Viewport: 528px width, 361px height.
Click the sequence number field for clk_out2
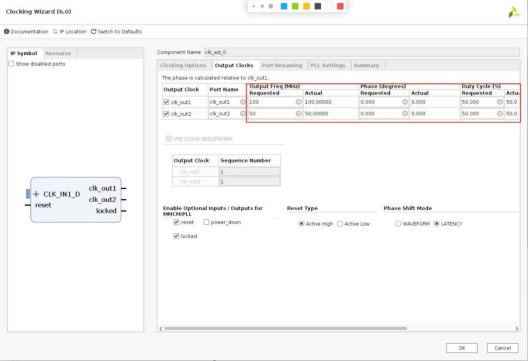point(250,182)
